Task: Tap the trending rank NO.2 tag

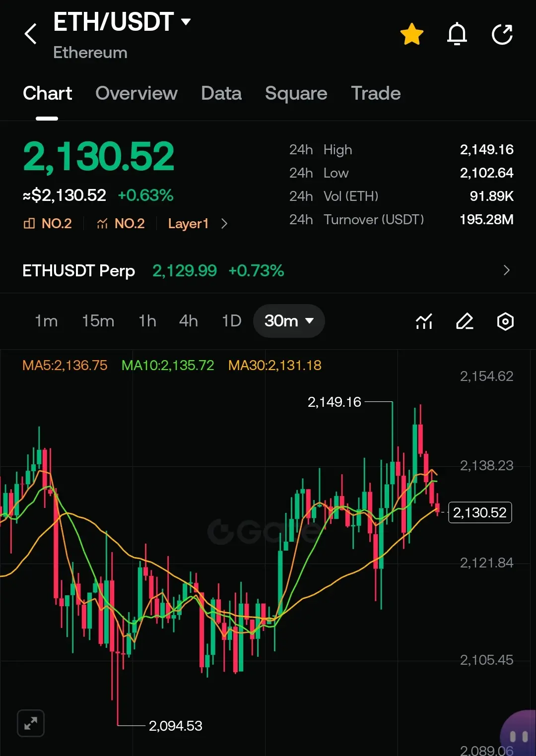Action: pyautogui.click(x=121, y=224)
